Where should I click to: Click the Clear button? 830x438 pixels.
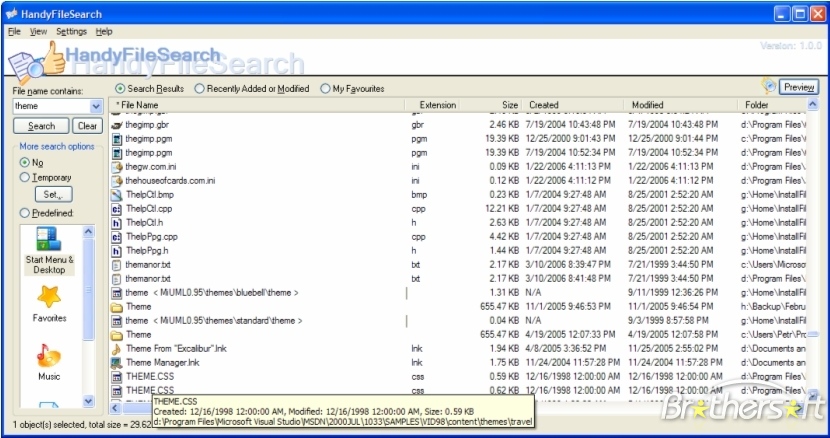coord(87,126)
